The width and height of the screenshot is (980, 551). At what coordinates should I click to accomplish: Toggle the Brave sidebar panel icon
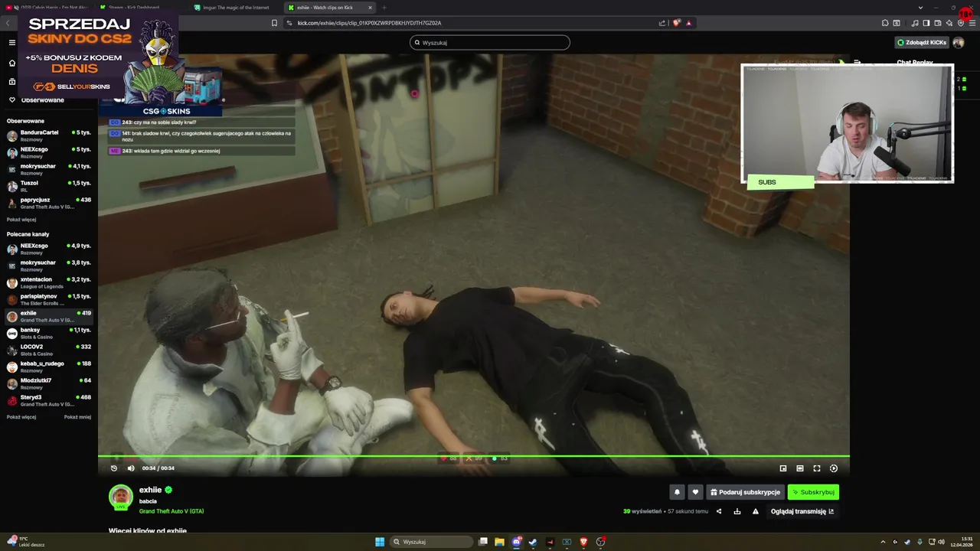926,23
